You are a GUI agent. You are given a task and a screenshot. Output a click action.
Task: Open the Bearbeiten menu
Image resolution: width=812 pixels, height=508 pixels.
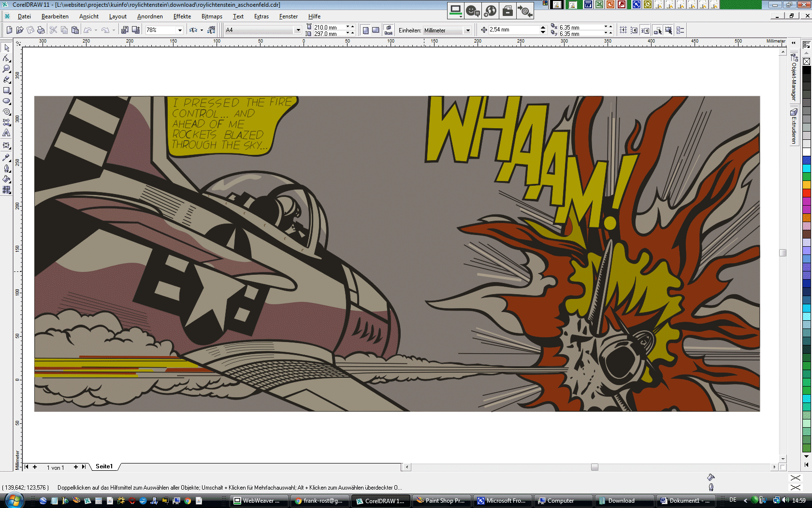(55, 16)
